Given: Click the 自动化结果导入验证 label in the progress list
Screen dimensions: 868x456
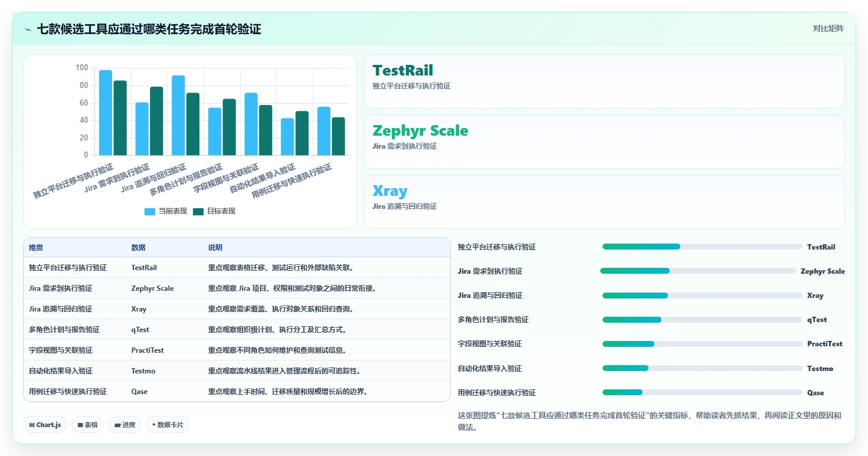Looking at the screenshot, I should (490, 369).
